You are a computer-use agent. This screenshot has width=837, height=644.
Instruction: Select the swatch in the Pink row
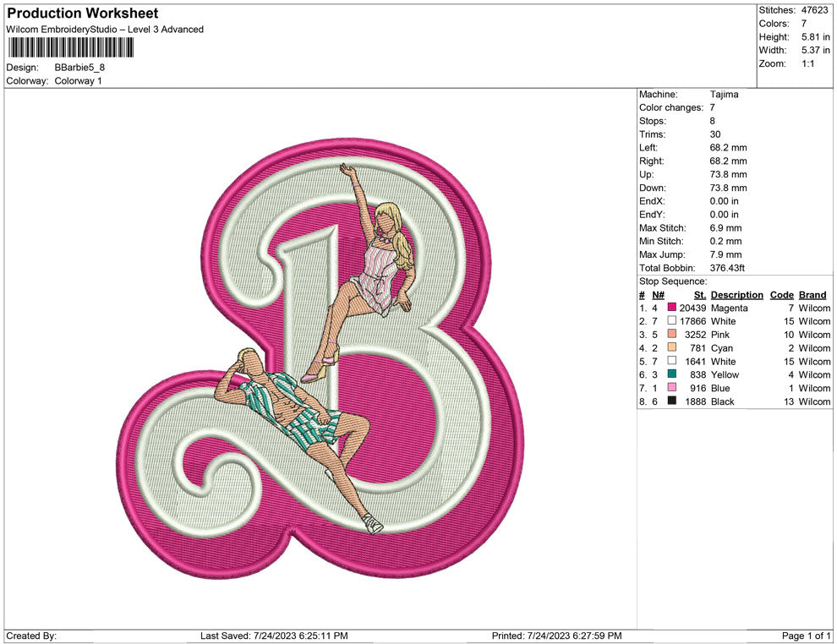coord(672,336)
